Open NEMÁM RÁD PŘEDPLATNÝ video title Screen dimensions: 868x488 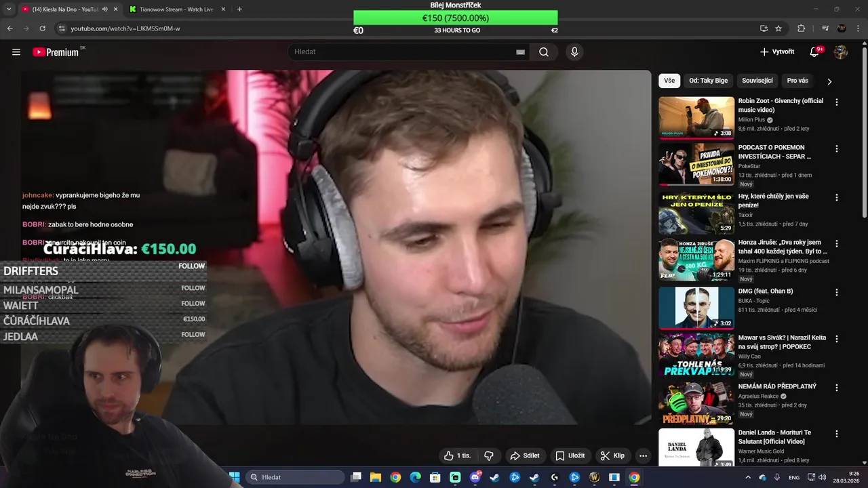click(777, 386)
